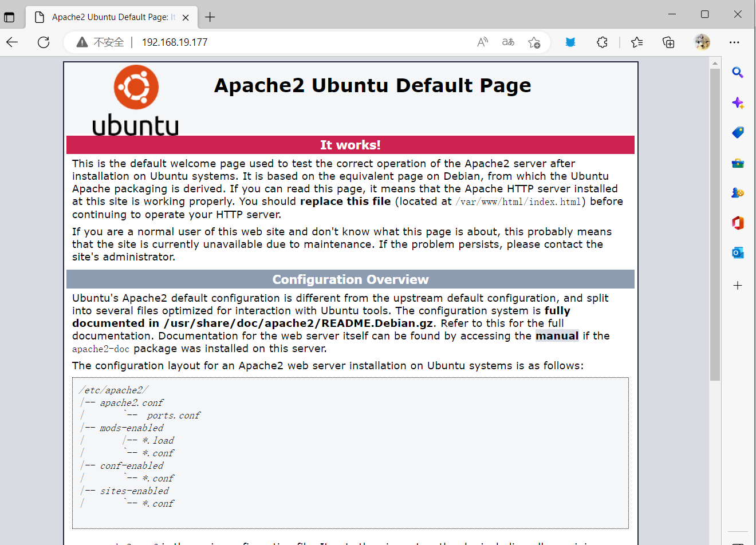Image resolution: width=756 pixels, height=545 pixels.
Task: Open Games icon in sidebar
Action: [738, 193]
